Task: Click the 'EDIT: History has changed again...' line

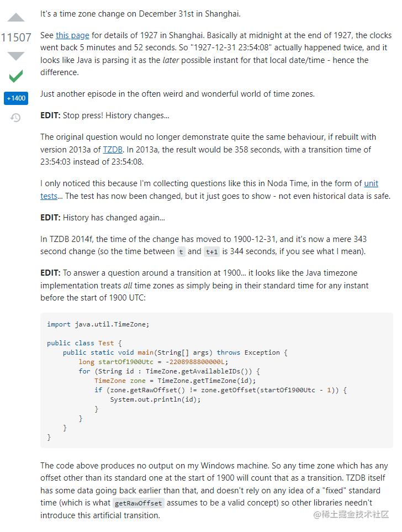Action: pyautogui.click(x=103, y=218)
